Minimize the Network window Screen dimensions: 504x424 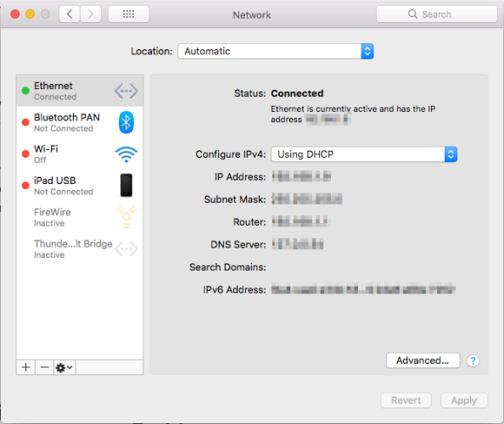pyautogui.click(x=31, y=14)
